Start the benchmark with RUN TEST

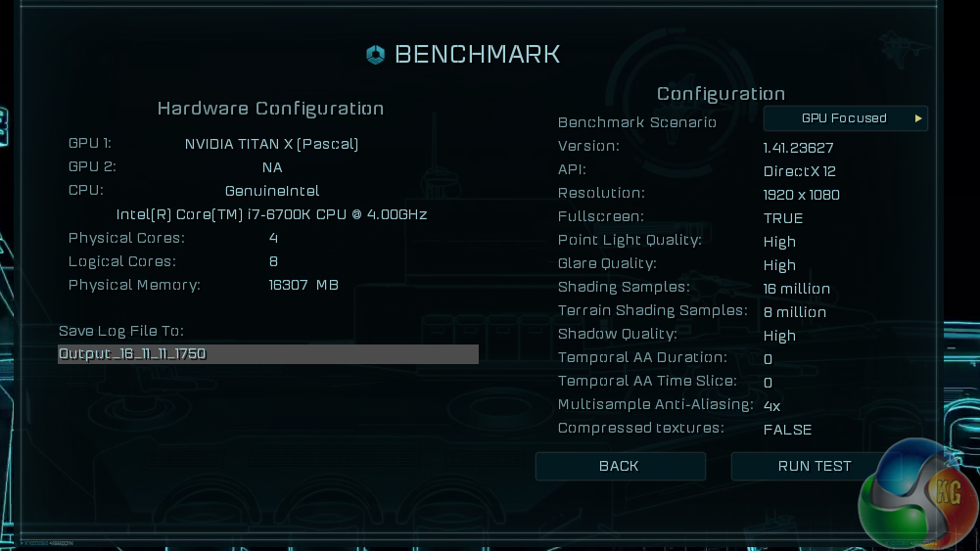pos(815,466)
